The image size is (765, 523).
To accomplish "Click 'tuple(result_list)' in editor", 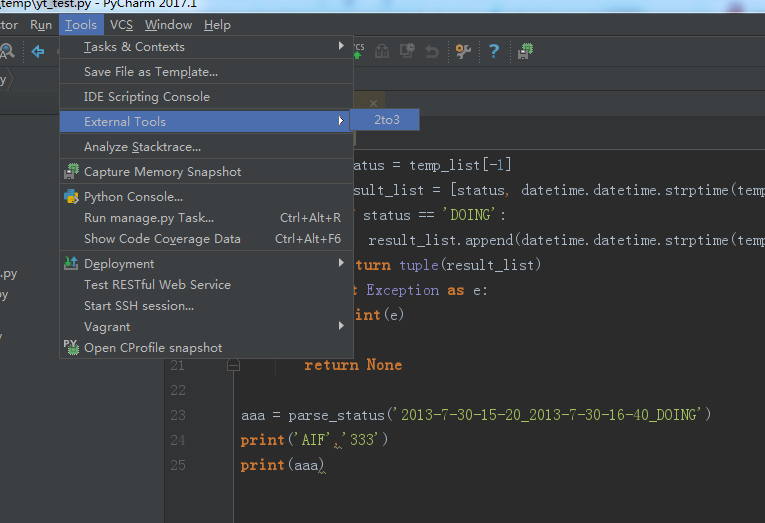I will (470, 265).
